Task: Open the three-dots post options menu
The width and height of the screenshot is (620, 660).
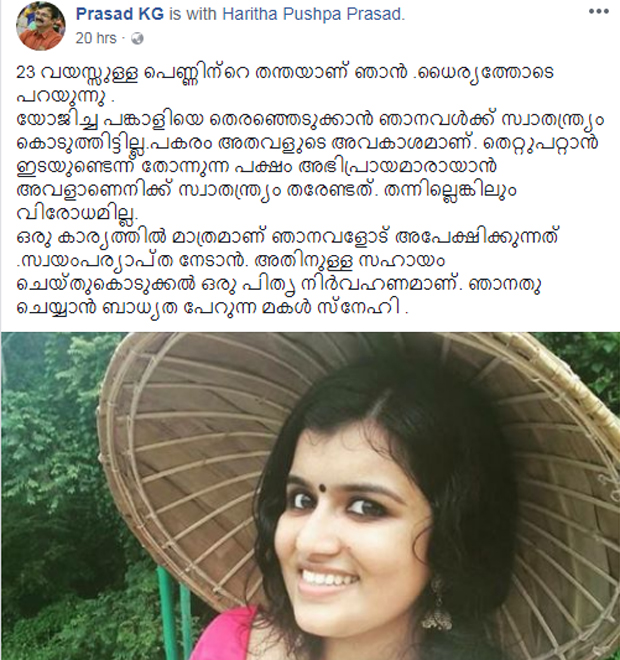Action: tap(599, 11)
